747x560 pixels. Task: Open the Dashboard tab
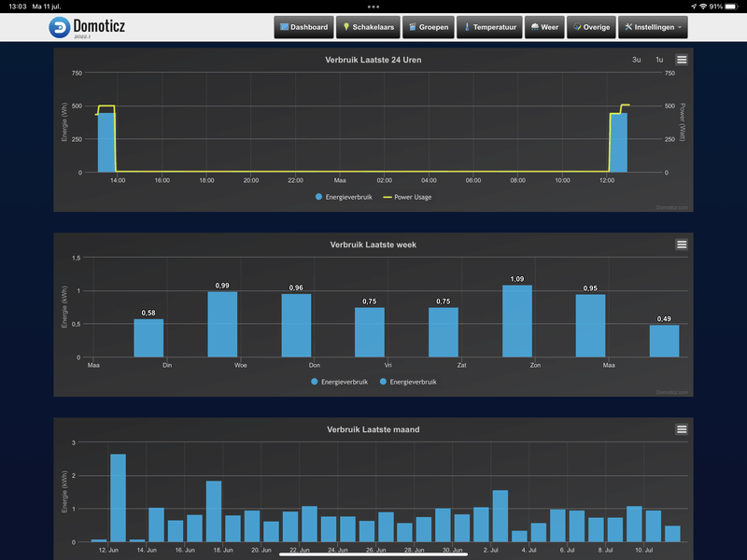tap(304, 27)
